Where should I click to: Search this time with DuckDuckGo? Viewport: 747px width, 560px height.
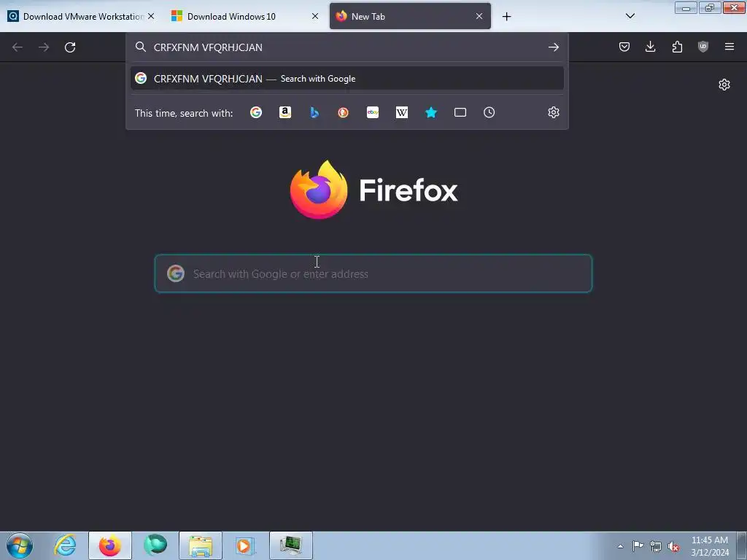(343, 112)
